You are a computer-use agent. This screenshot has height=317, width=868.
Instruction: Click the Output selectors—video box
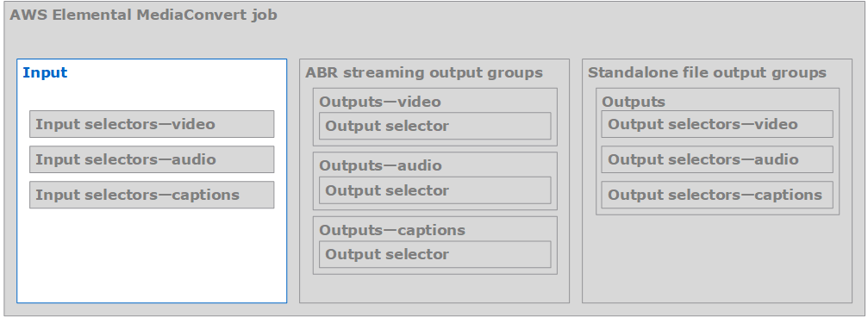pos(717,124)
